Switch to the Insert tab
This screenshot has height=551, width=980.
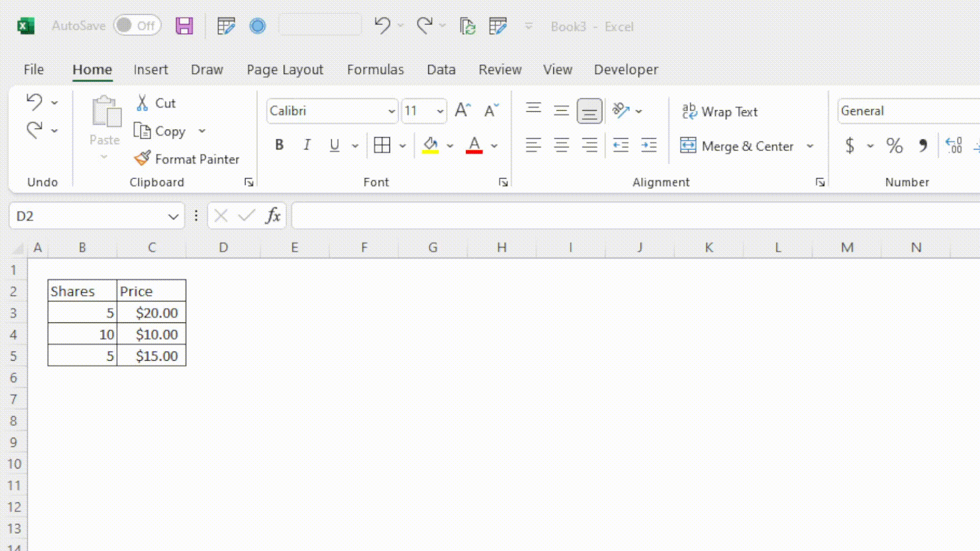pos(151,69)
